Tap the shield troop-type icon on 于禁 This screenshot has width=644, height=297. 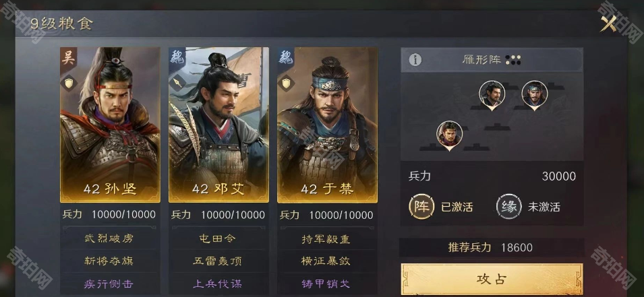pos(286,84)
